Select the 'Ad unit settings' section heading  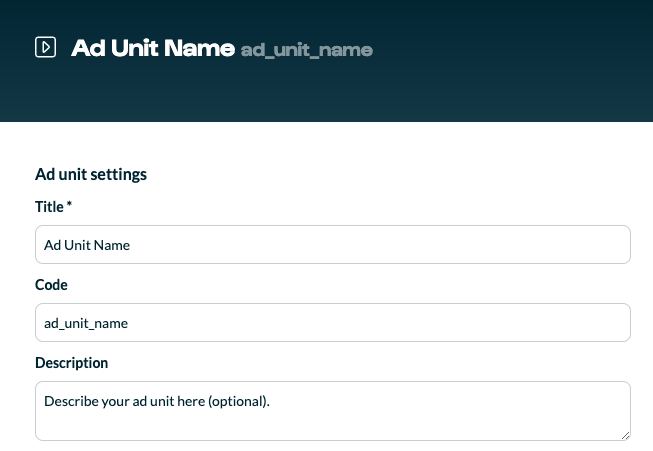(91, 174)
